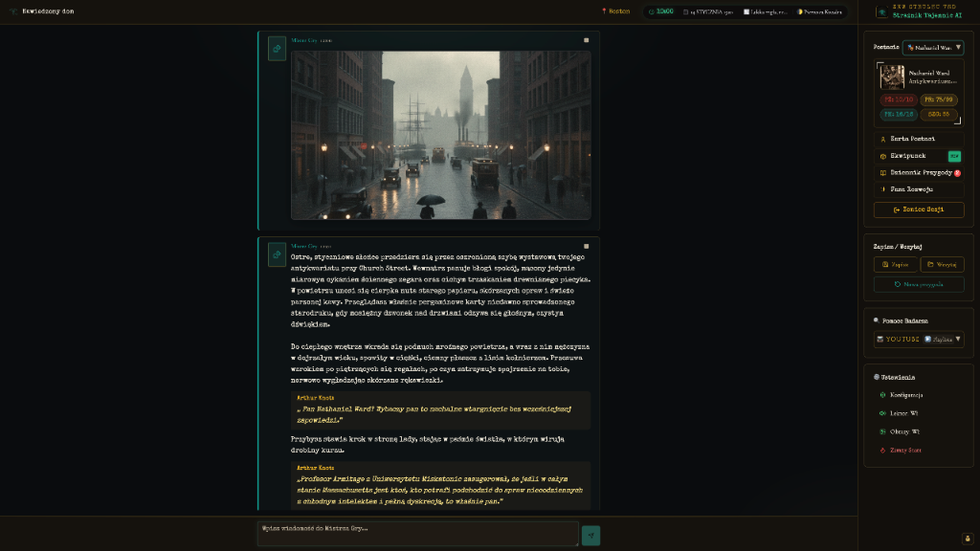
Task: Click the clock icon in the status pill
Action: click(651, 11)
